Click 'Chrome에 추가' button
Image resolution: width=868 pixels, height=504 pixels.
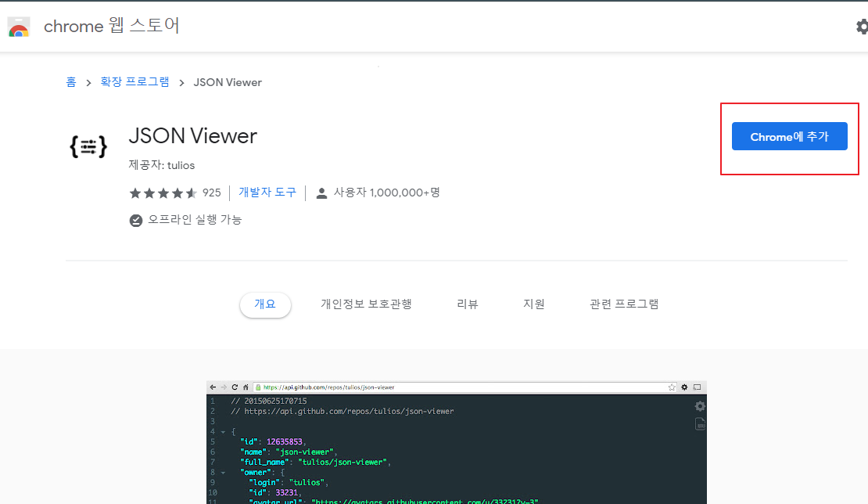coord(789,136)
